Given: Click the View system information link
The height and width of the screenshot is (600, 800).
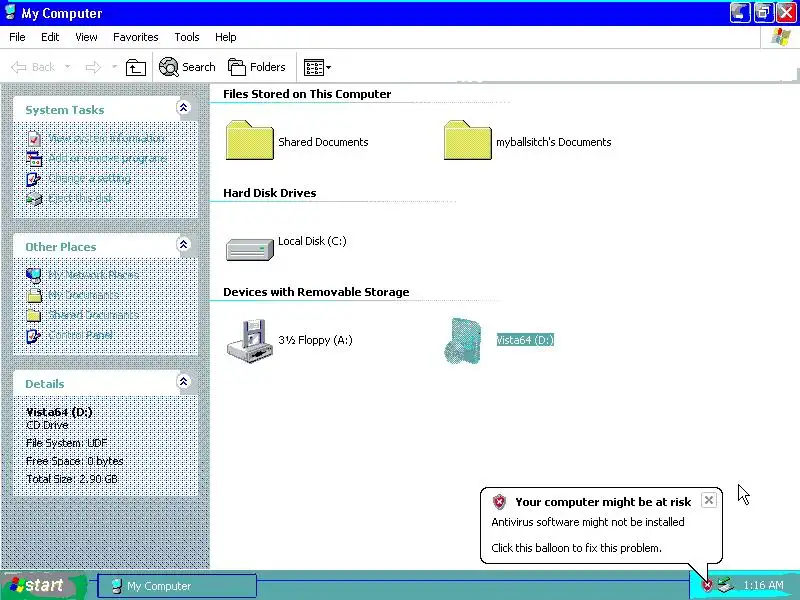Looking at the screenshot, I should pos(107,139).
